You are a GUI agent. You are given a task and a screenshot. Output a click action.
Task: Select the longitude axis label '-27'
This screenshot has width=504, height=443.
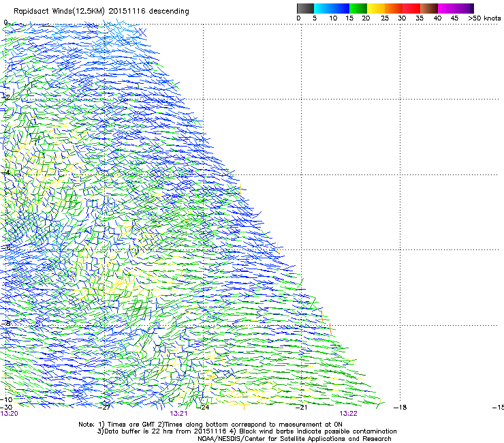pyautogui.click(x=104, y=408)
